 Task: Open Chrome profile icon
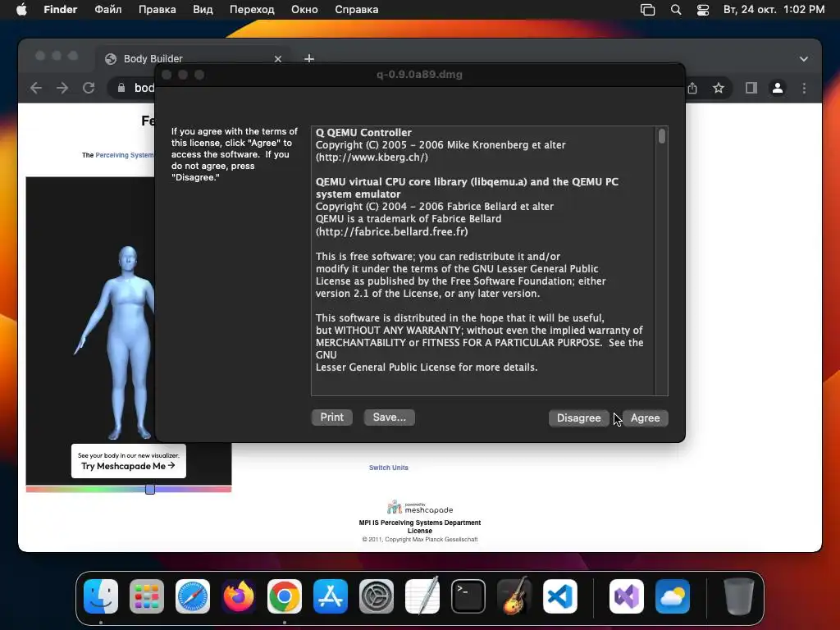(x=778, y=88)
